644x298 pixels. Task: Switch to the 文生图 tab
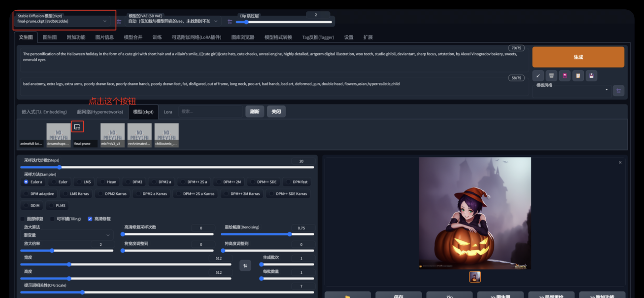click(26, 37)
